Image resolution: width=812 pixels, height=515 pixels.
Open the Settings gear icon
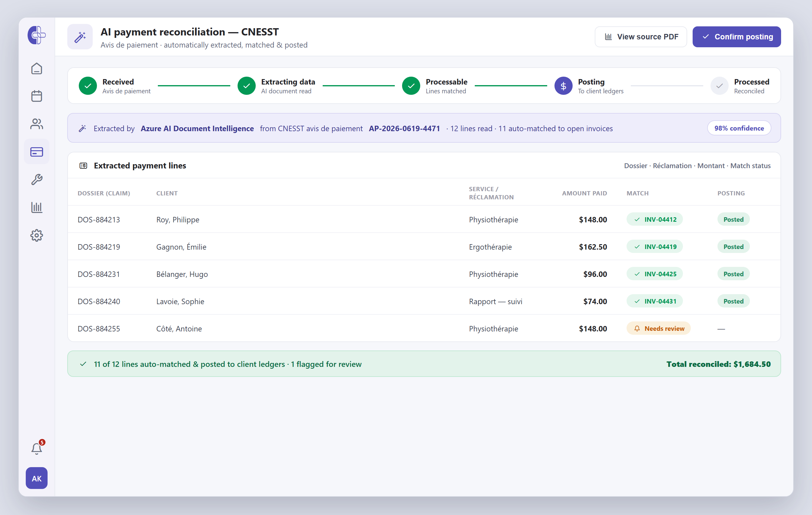pos(36,235)
